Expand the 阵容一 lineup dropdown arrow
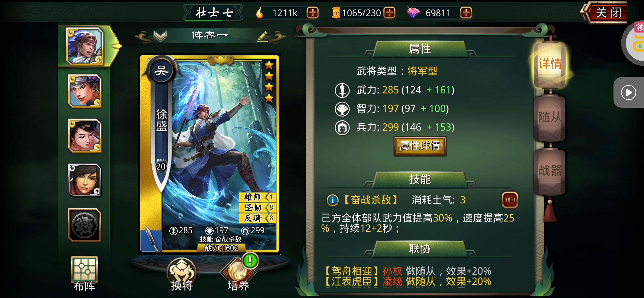 point(160,36)
